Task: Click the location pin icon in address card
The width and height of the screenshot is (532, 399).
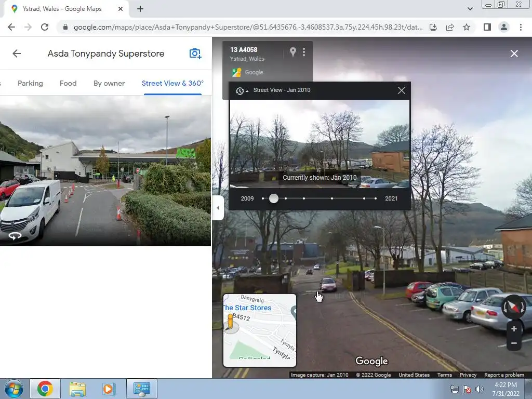Action: pyautogui.click(x=293, y=52)
